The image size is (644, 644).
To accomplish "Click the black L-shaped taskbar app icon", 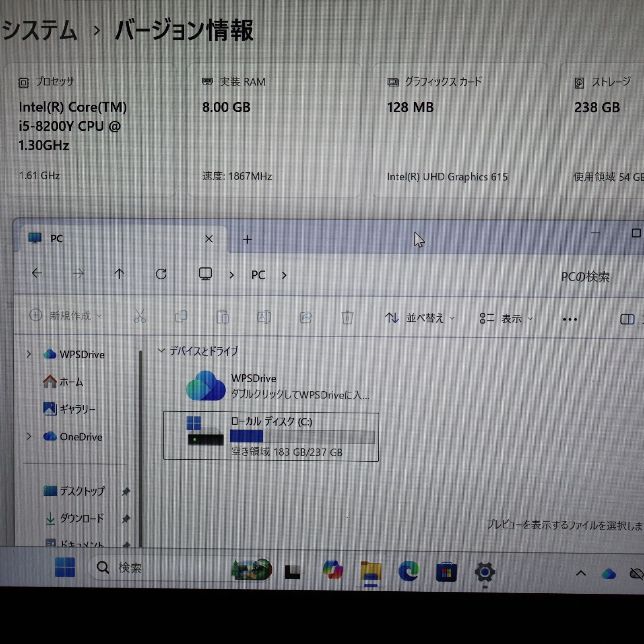I will 293,572.
